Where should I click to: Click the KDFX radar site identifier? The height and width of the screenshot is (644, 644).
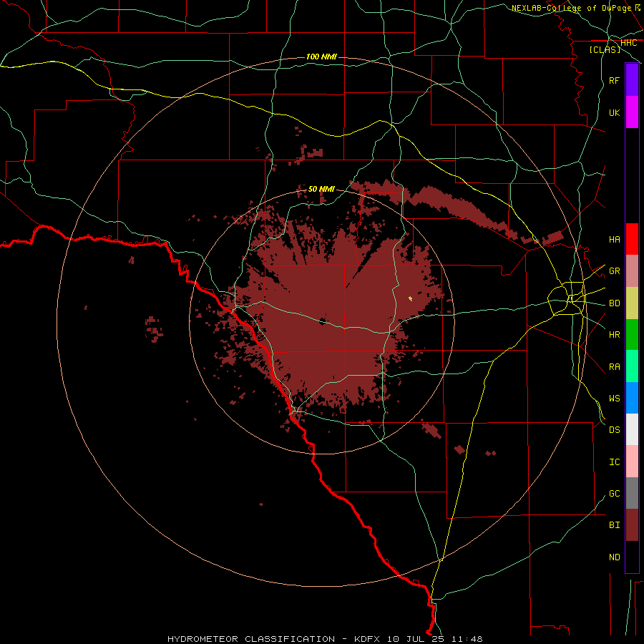pyautogui.click(x=369, y=639)
